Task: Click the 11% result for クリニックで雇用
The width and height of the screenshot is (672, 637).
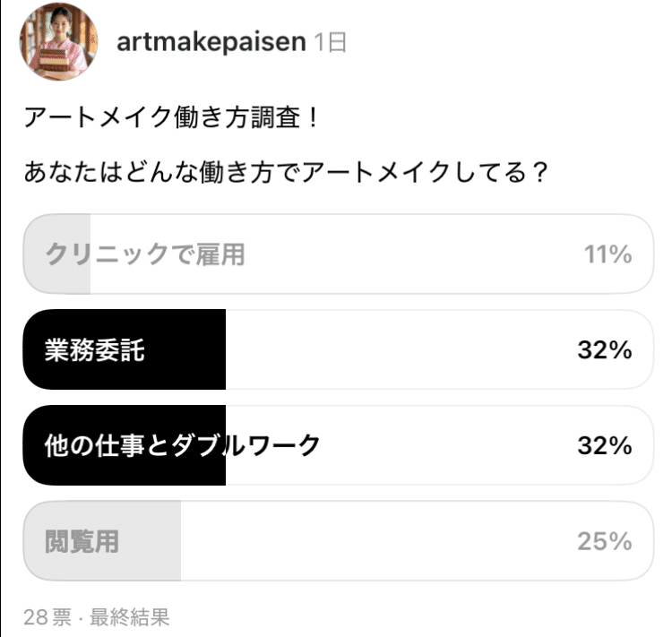Action: click(608, 254)
